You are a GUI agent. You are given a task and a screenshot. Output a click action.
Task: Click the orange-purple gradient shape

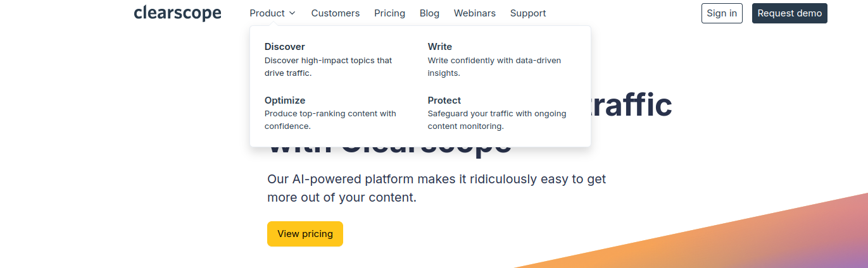pos(760,240)
